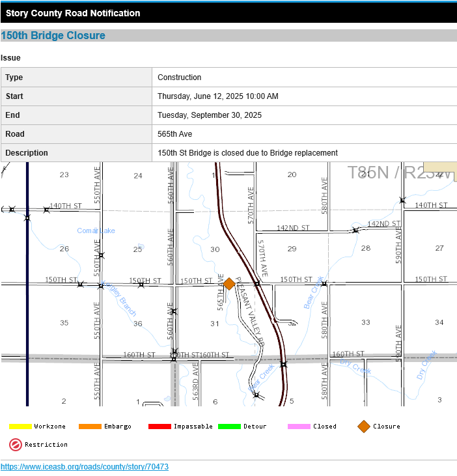Click the 'Road' row label
Image resolution: width=457 pixels, height=476 pixels.
15,134
